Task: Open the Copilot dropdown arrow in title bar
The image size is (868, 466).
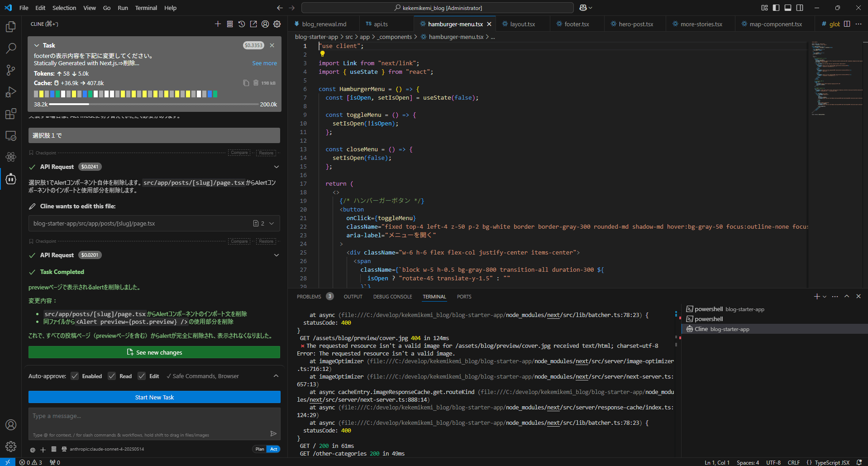Action: [591, 8]
